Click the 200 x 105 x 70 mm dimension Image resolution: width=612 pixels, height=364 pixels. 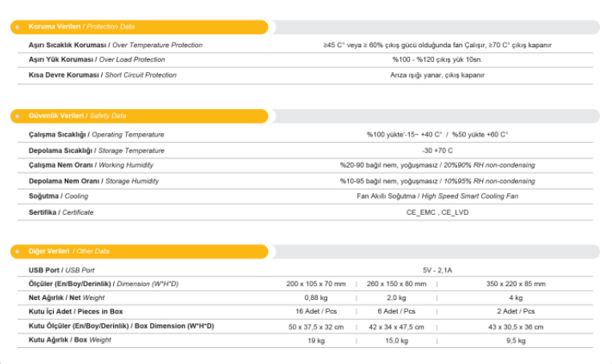coord(316,284)
